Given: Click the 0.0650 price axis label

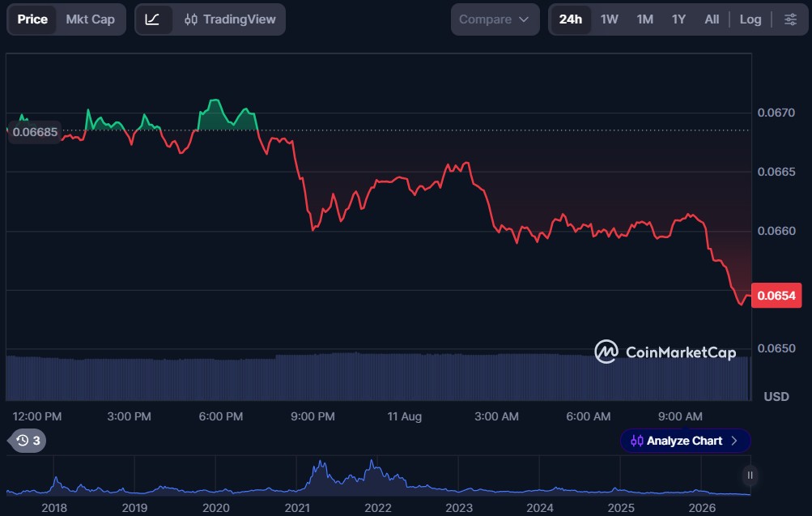Looking at the screenshot, I should point(776,348).
